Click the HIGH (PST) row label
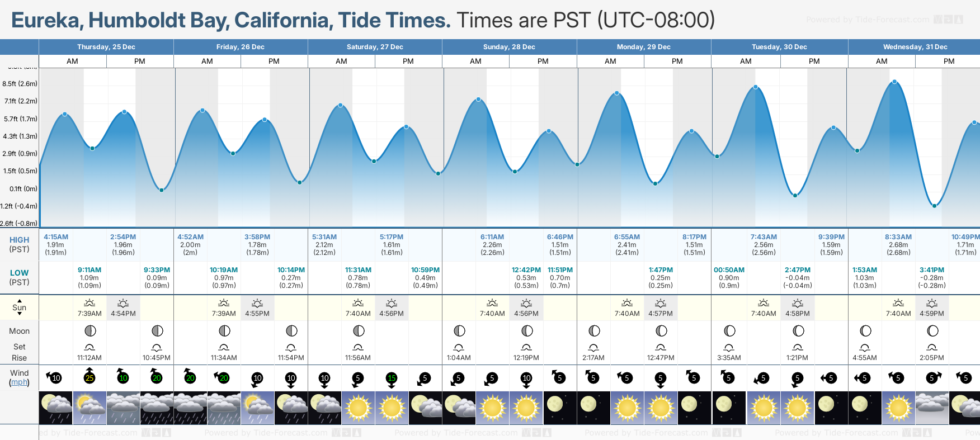Screen dimensions: 980x440 [20, 244]
